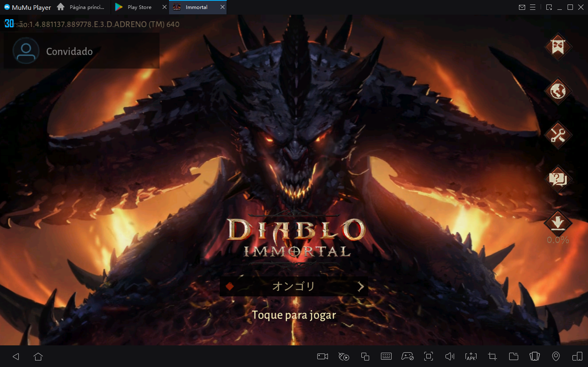Viewport: 588px width, 367px height.
Task: Start the resource download with the arrow icon
Action: coord(558,222)
